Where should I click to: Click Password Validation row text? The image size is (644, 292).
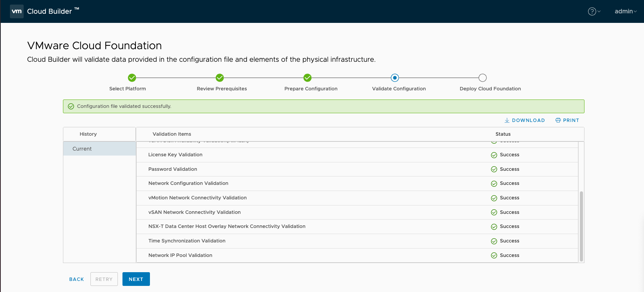(x=172, y=169)
